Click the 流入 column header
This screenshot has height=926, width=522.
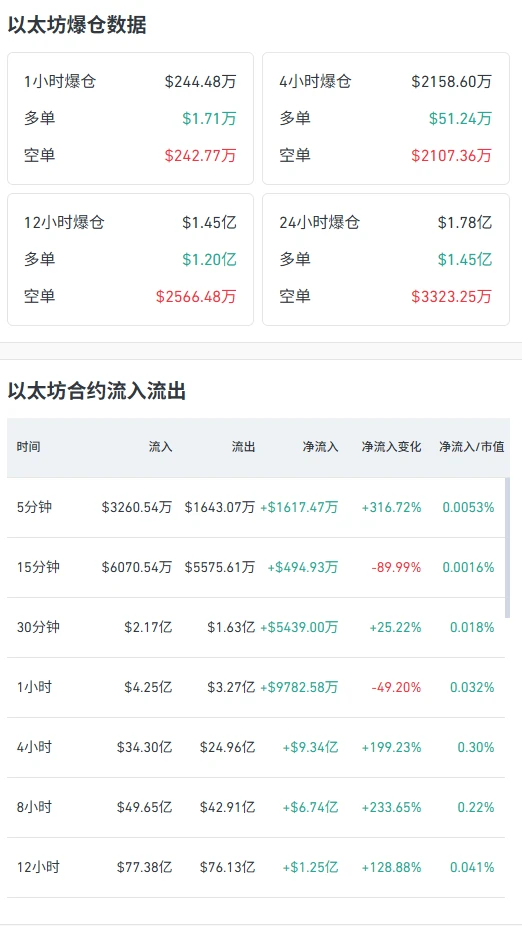161,447
